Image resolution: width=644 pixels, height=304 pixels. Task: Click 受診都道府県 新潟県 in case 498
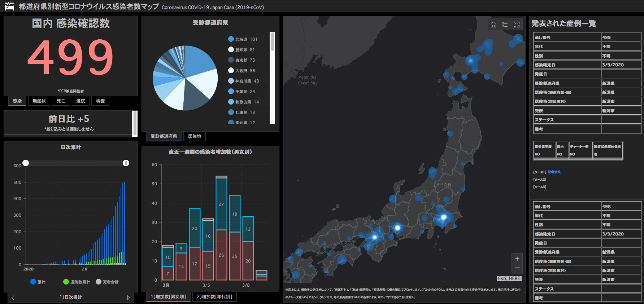[621, 252]
